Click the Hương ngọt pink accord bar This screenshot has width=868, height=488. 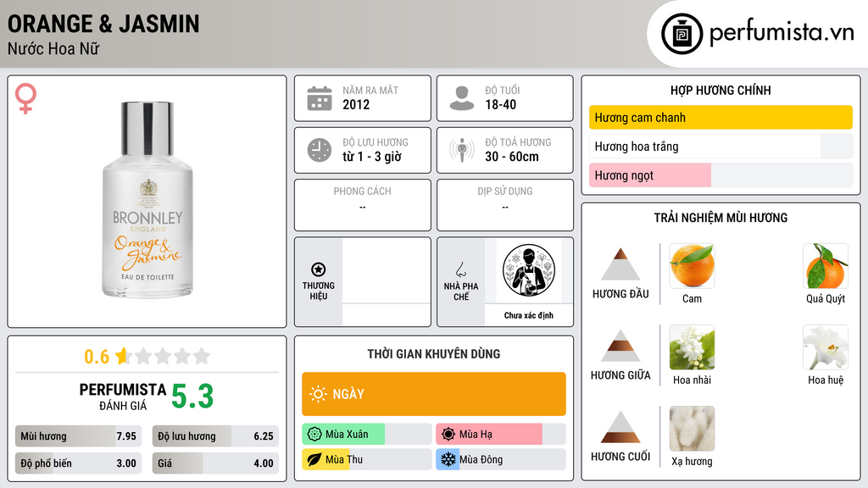[721, 175]
